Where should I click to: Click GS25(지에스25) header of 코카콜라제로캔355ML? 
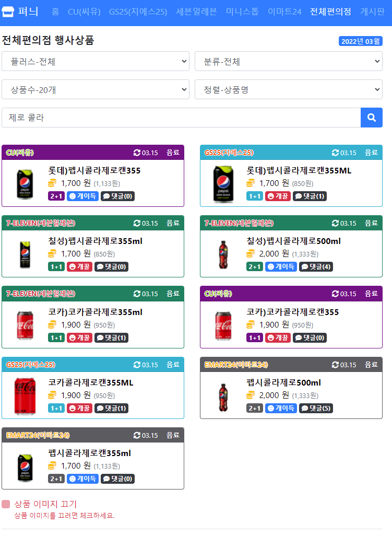(31, 365)
